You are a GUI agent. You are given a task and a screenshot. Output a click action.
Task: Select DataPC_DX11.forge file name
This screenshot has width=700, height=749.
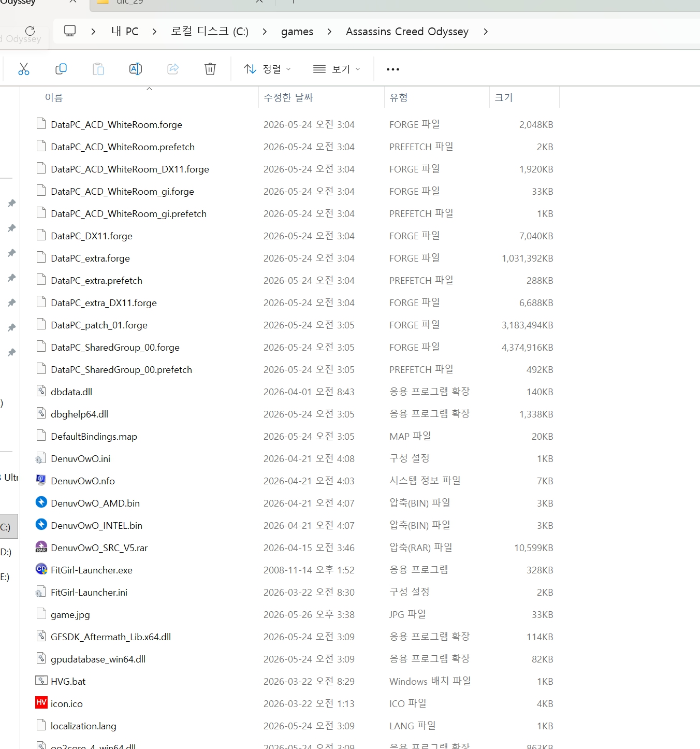coord(92,236)
